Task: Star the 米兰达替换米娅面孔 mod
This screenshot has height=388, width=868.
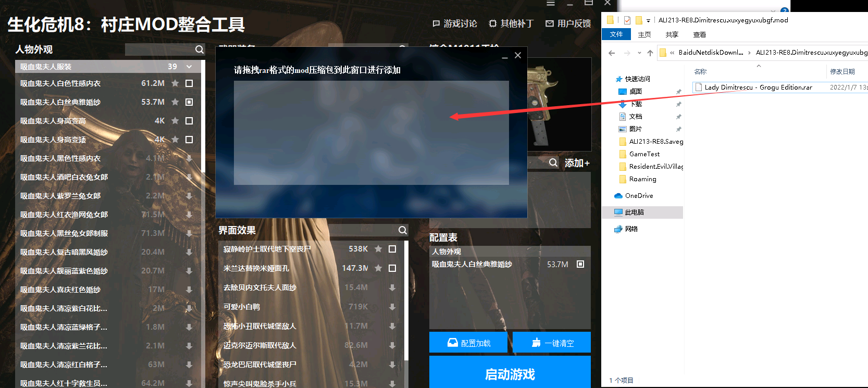Action: 378,268
